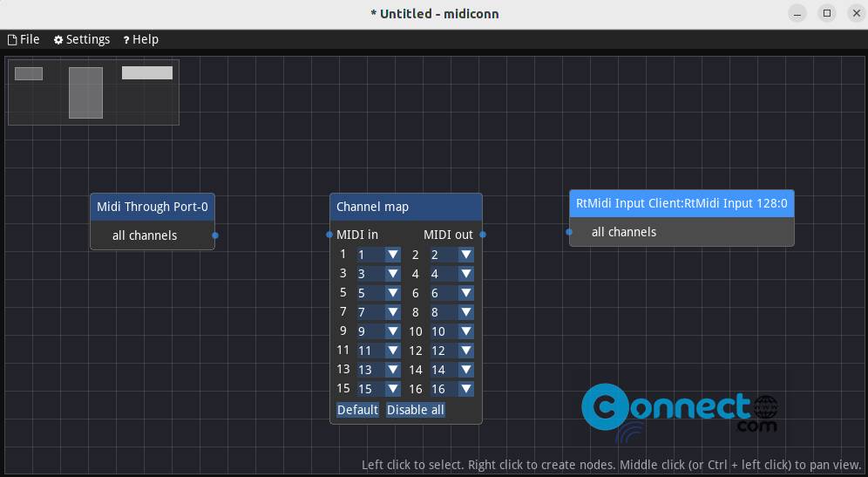The width and height of the screenshot is (868, 477).
Task: Maximize the midiconn window
Action: (x=827, y=14)
